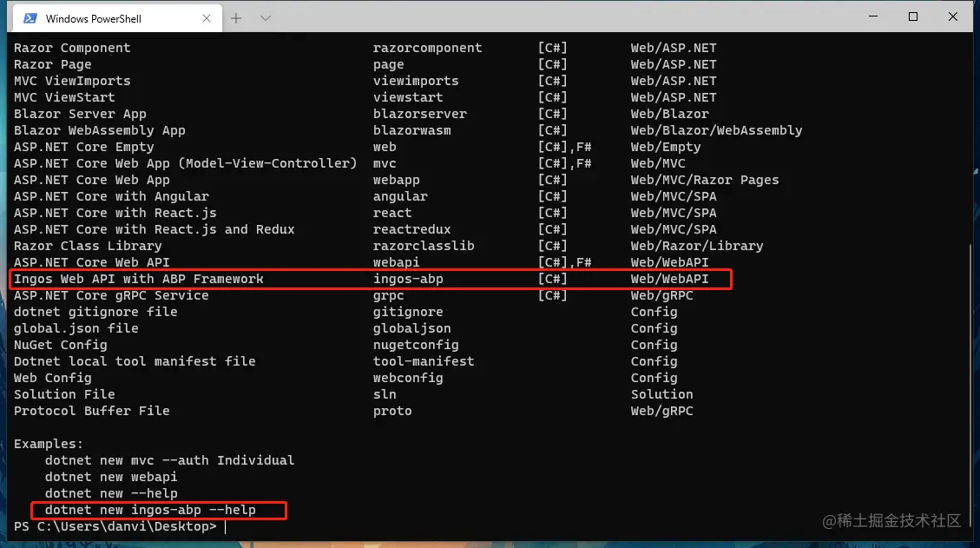Click 'dotnet new --help' example line
Viewport: 980px width, 548px height.
coord(111,493)
